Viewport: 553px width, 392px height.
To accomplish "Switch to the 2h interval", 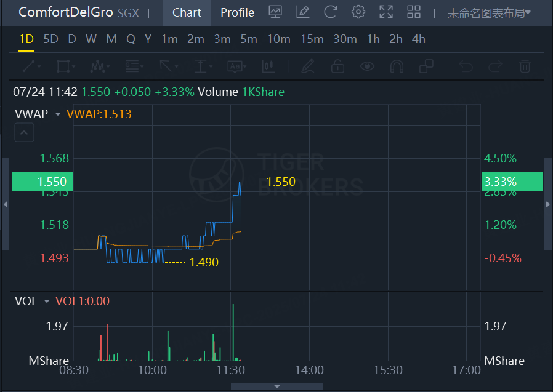I will click(396, 39).
